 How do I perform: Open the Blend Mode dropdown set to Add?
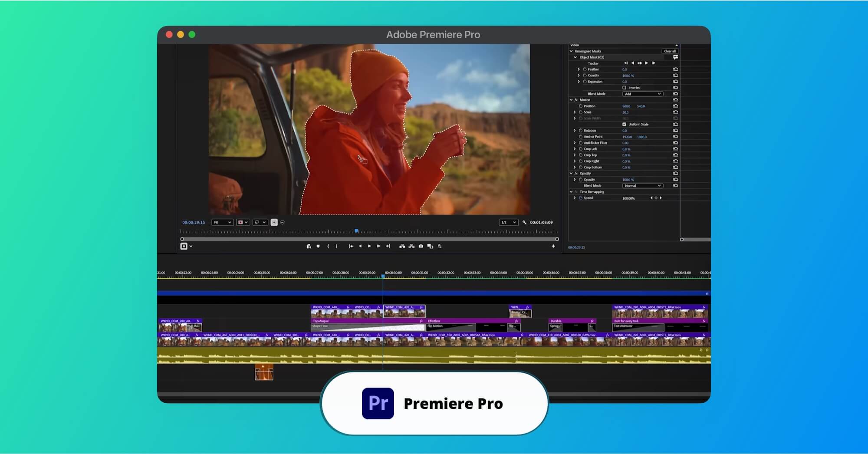[x=643, y=94]
